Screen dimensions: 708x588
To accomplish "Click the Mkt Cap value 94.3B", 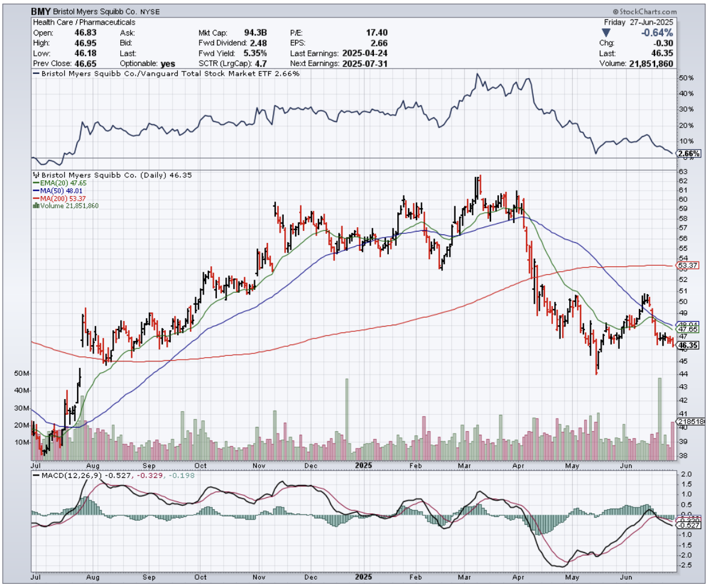I will tap(255, 32).
